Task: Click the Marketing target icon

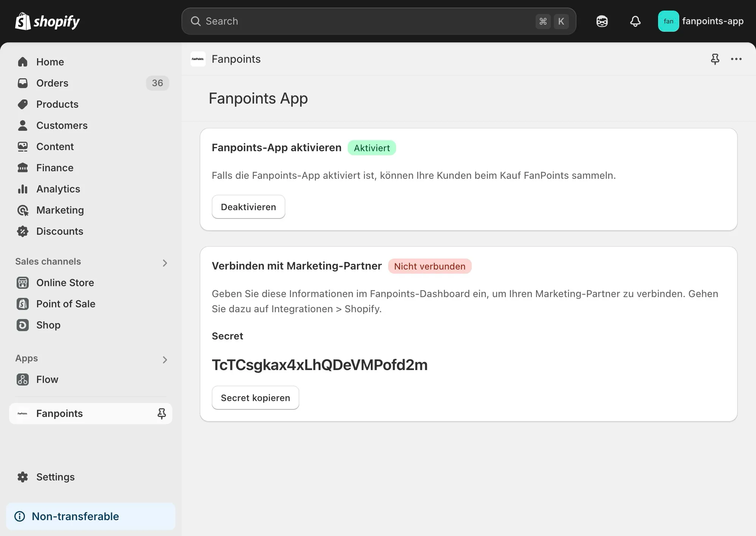Action: 23,210
